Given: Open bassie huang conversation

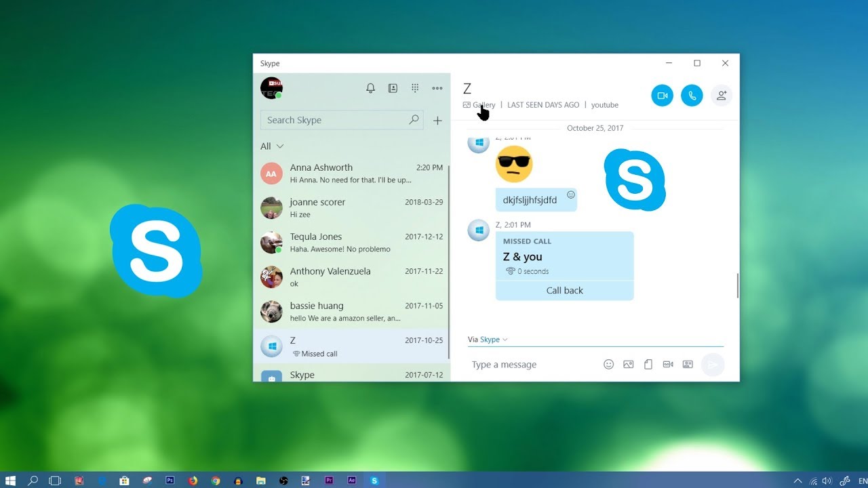Looking at the screenshot, I should click(351, 312).
